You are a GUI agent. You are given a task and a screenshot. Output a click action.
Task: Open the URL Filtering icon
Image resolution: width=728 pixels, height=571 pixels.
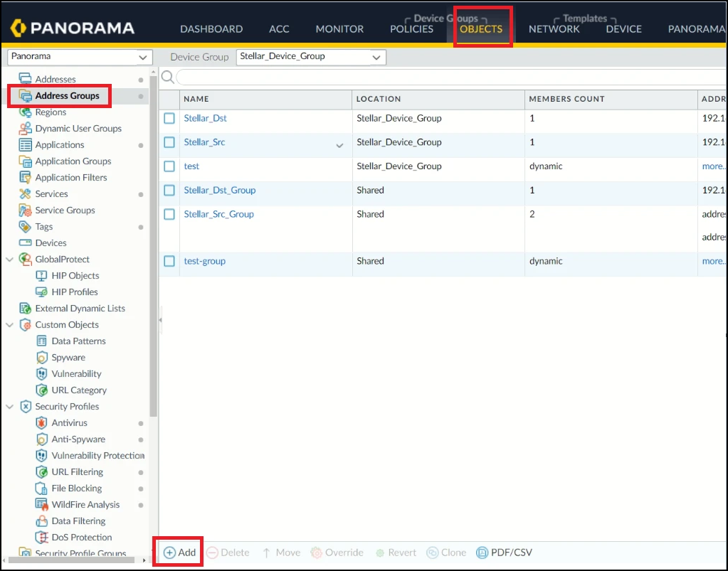pyautogui.click(x=41, y=472)
